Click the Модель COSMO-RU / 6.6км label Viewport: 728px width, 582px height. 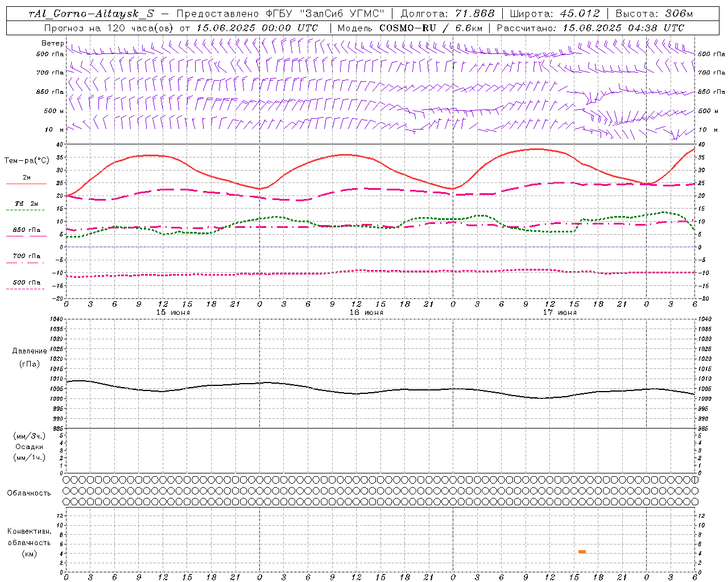tap(409, 28)
